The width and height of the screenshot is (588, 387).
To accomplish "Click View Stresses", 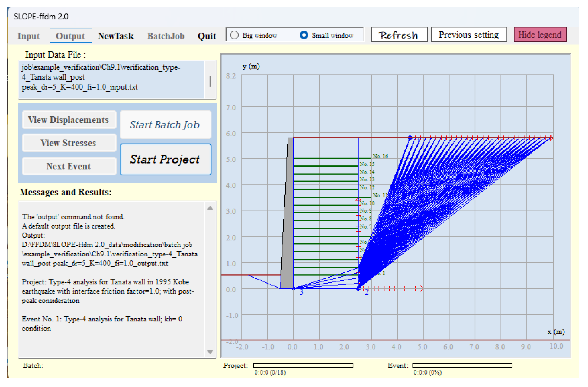I will click(x=69, y=143).
